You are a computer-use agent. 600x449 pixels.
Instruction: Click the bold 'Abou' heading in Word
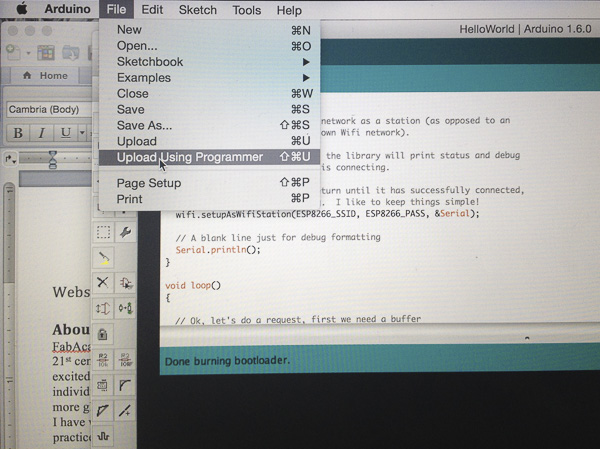point(71,330)
